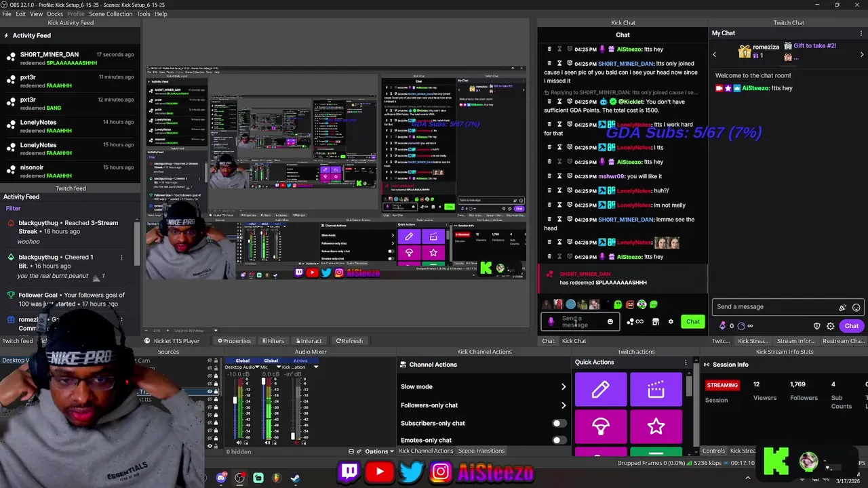The image size is (868, 488).
Task: Toggle Subscribers-only chat switch
Action: pyautogui.click(x=558, y=423)
